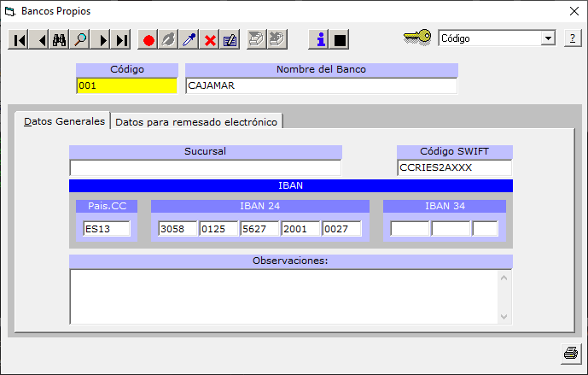Viewport: 588px width, 375px height.
Task: Click the blue info icon
Action: (x=320, y=40)
